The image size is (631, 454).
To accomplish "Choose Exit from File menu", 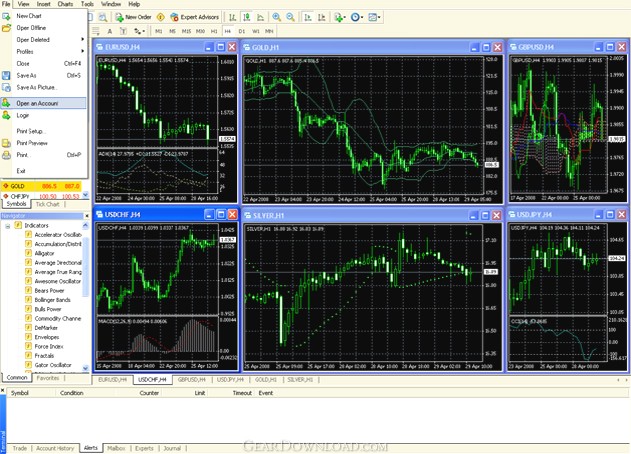I will click(45, 171).
